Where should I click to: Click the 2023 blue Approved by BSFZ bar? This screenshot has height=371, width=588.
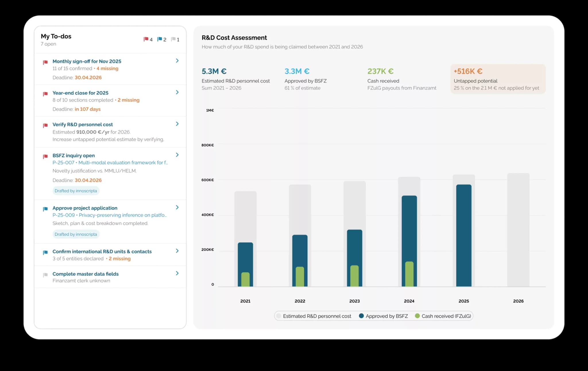tap(355, 247)
